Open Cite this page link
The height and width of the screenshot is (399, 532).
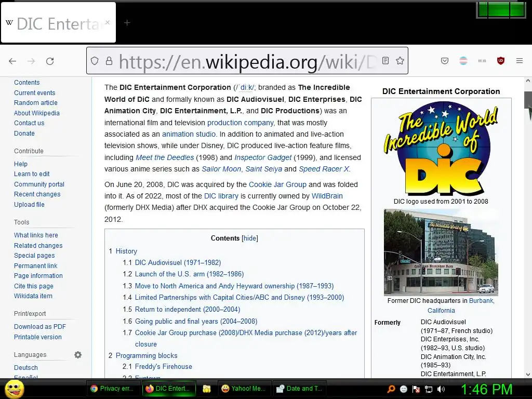34,286
